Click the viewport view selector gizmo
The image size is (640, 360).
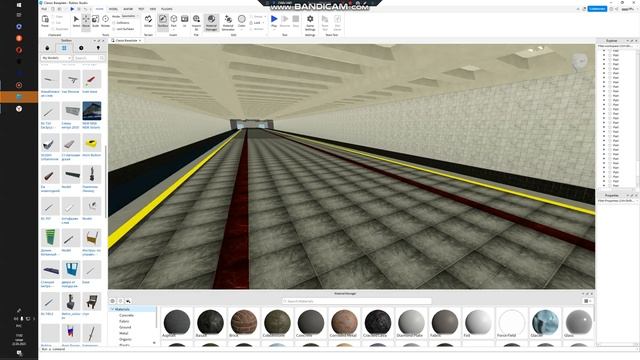(x=580, y=61)
